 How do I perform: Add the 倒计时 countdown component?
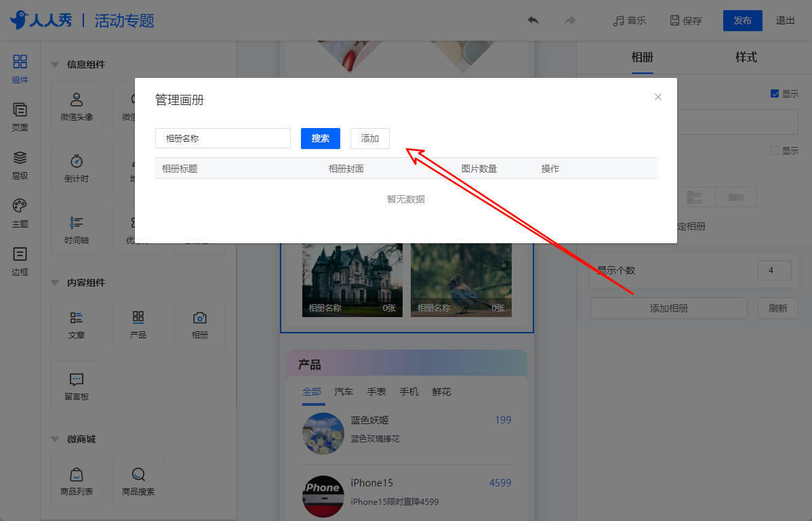pyautogui.click(x=77, y=168)
